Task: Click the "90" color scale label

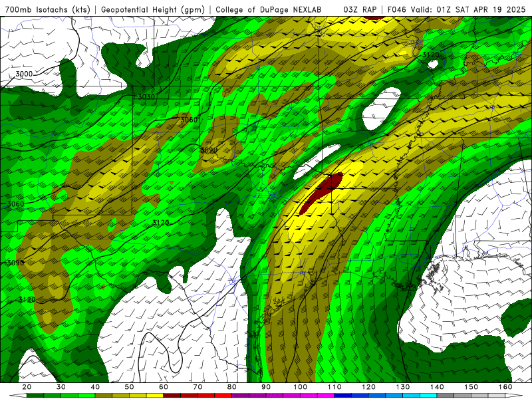Action: [x=266, y=387]
